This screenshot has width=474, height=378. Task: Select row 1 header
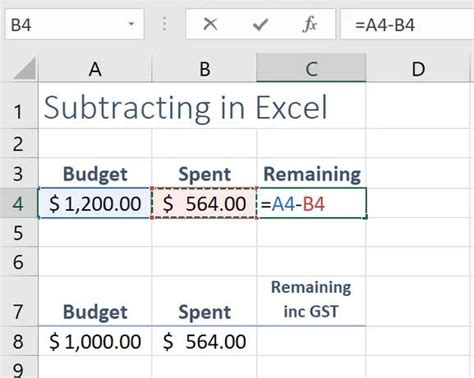click(19, 106)
